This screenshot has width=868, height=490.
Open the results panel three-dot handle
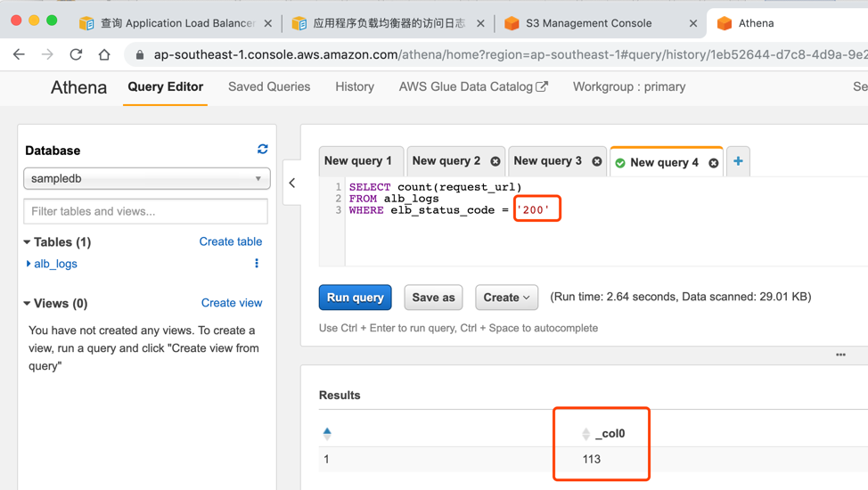[x=841, y=355]
